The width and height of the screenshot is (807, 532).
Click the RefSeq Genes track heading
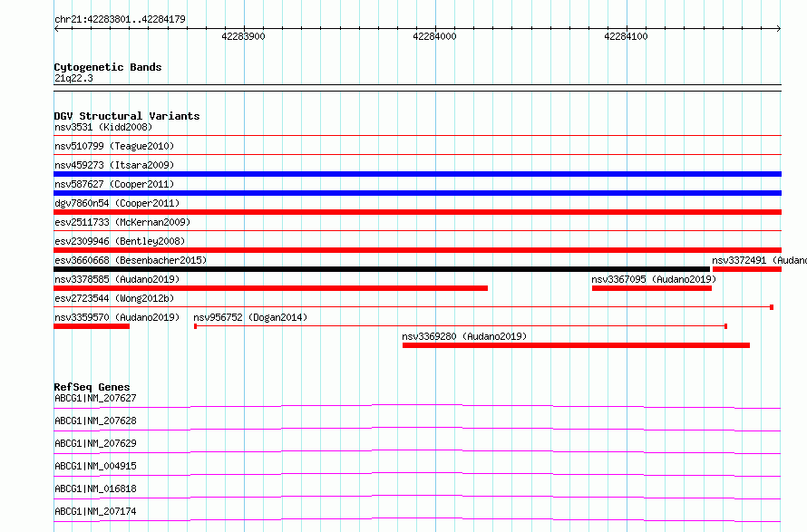click(92, 387)
